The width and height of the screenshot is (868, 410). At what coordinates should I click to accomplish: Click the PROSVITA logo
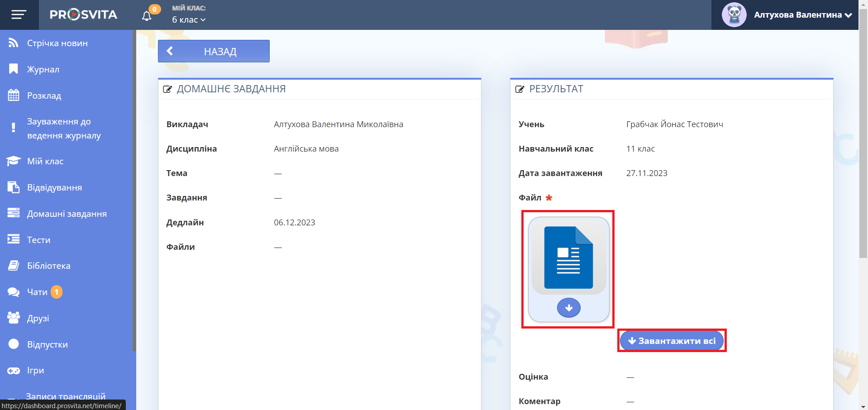pos(83,15)
